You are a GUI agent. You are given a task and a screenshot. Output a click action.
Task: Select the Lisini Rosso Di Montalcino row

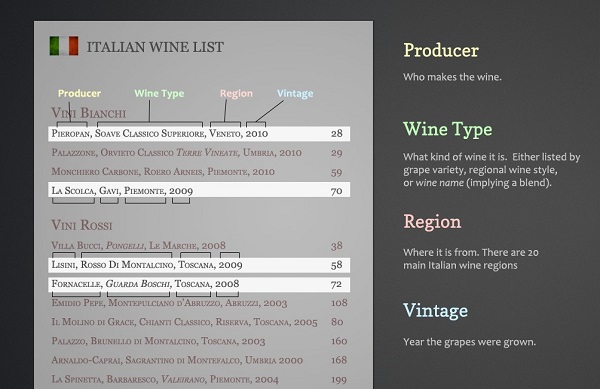(x=199, y=265)
